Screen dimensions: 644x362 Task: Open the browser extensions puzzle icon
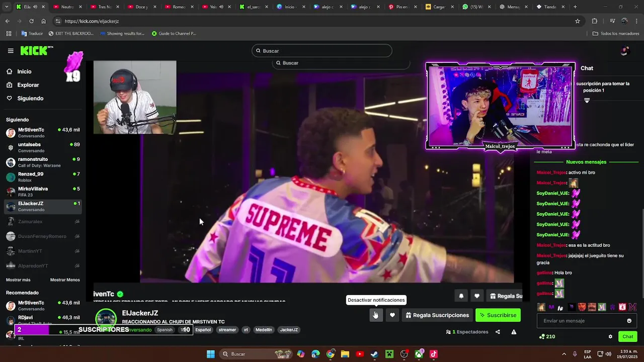595,21
